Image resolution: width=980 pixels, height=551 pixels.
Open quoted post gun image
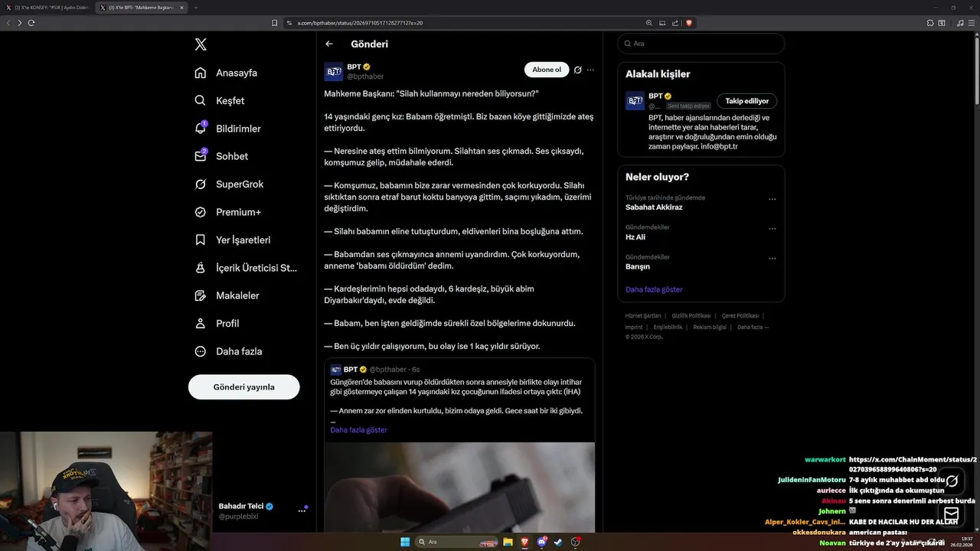[459, 487]
